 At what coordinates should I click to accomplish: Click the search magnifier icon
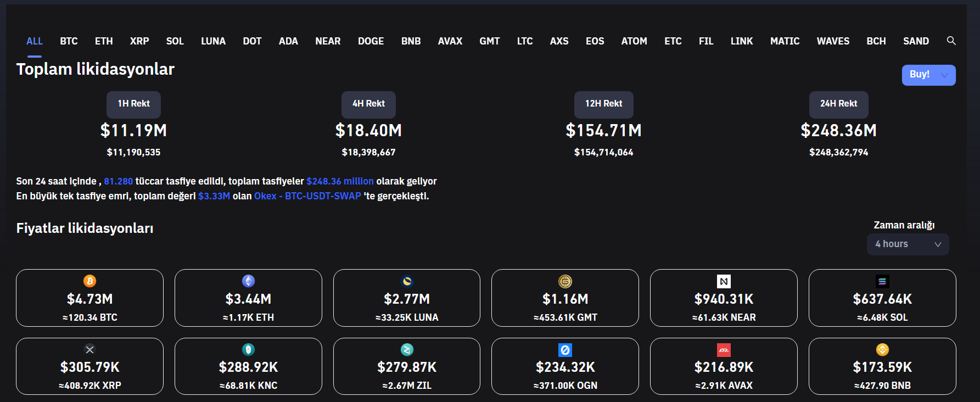pos(951,41)
